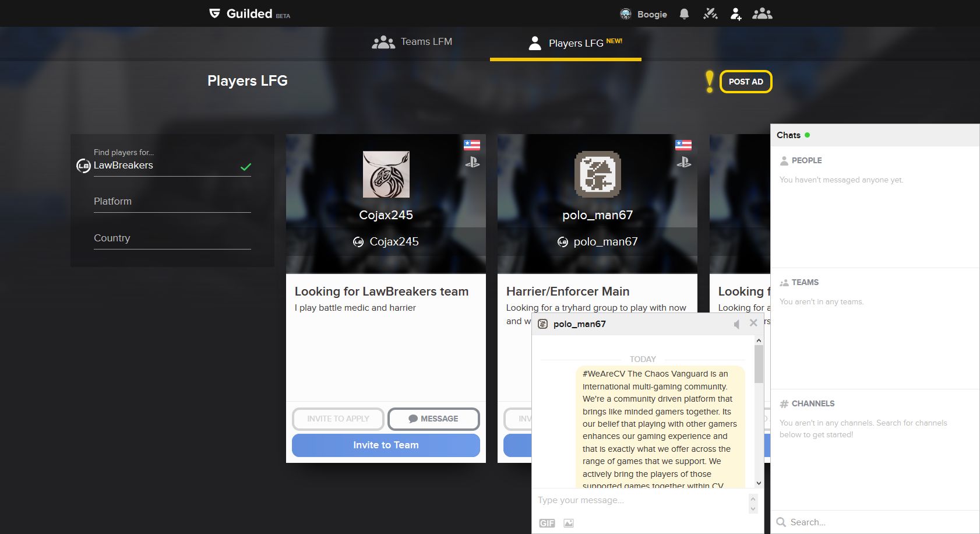This screenshot has width=980, height=534.
Task: Expand the Country filter
Action: click(x=172, y=238)
